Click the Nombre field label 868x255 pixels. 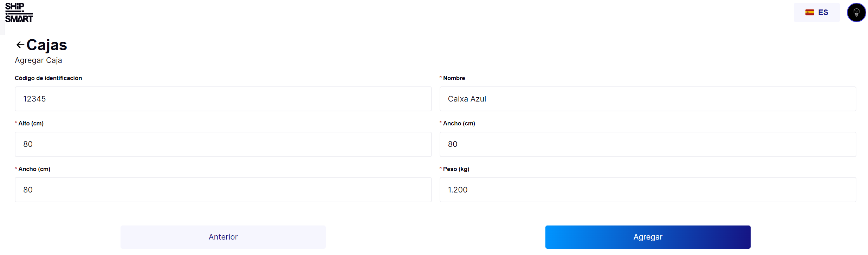[x=454, y=78]
